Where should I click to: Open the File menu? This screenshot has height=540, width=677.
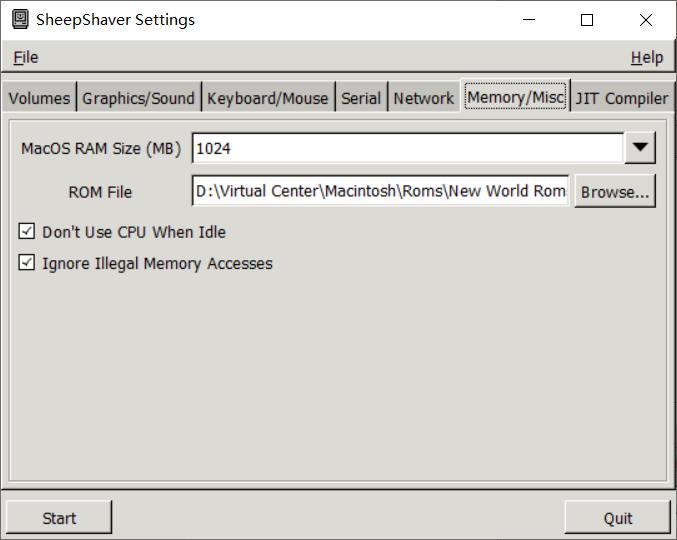click(26, 58)
